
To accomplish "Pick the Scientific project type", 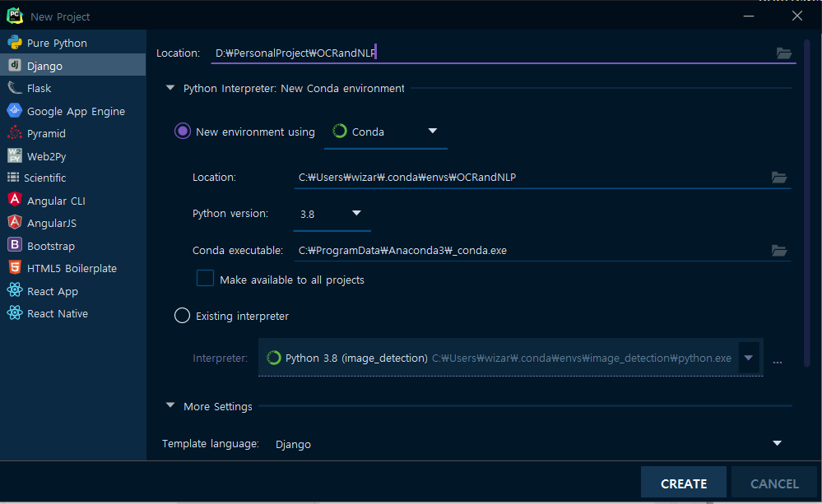I will (x=73, y=178).
